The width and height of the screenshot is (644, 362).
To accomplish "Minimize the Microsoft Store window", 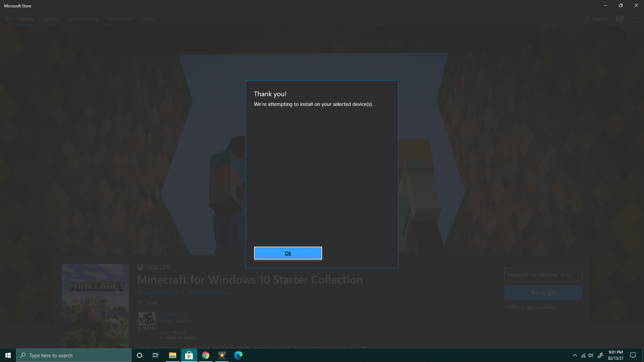I will coord(605,5).
